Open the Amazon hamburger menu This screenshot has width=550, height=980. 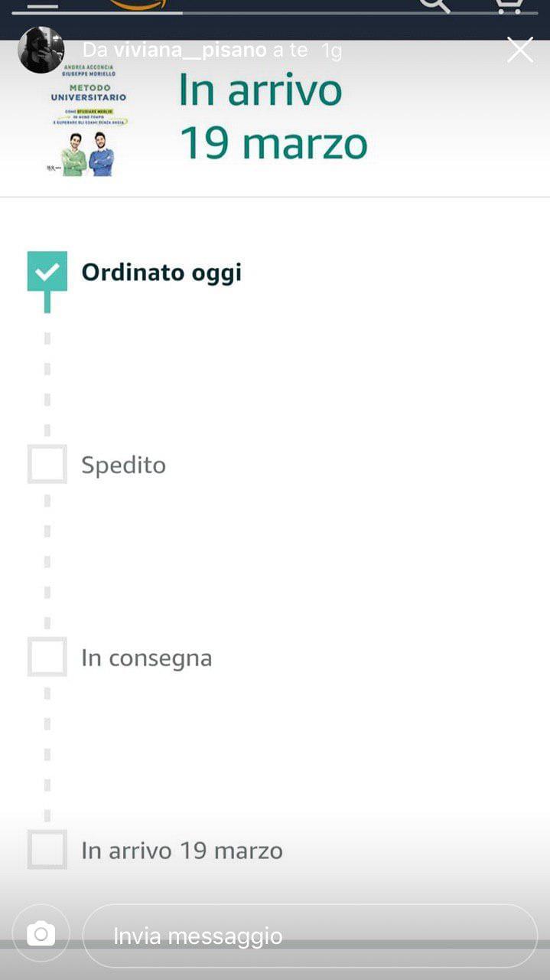(42, 5)
